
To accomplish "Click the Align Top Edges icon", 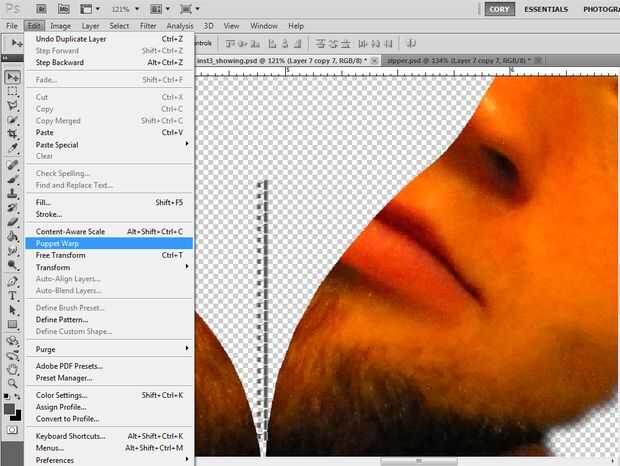I will (231, 43).
